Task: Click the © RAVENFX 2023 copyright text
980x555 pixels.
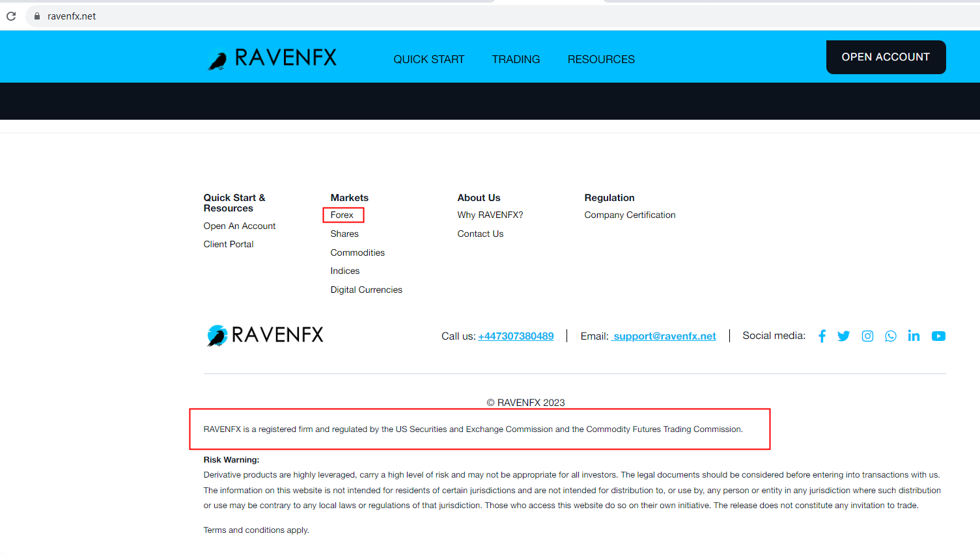Action: [x=526, y=403]
